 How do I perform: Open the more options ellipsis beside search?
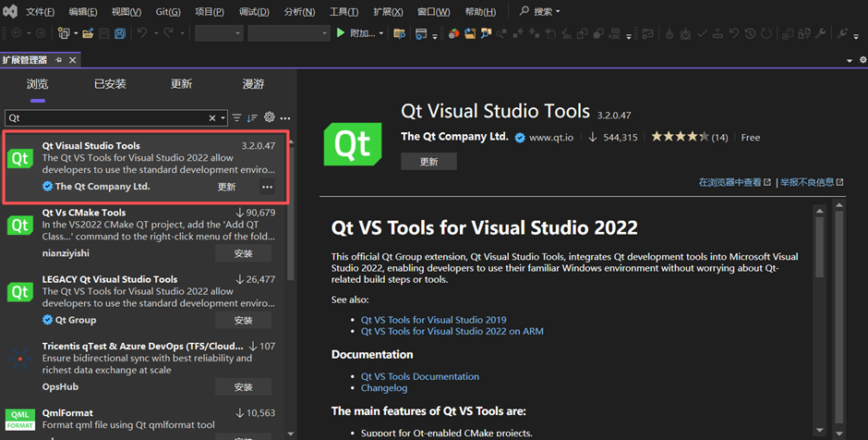point(285,118)
